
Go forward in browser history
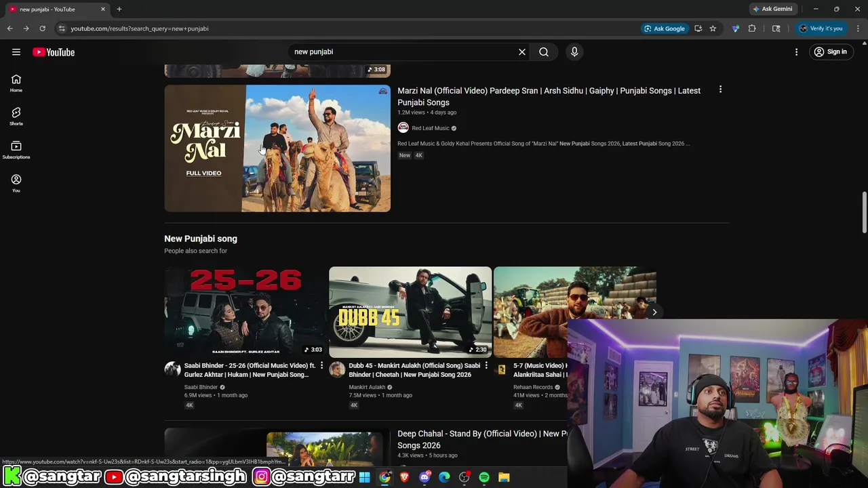(x=26, y=28)
